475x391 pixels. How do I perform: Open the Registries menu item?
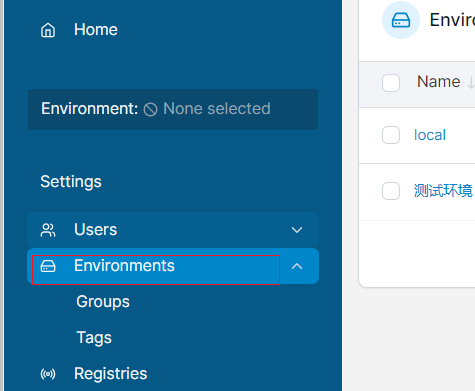click(110, 374)
